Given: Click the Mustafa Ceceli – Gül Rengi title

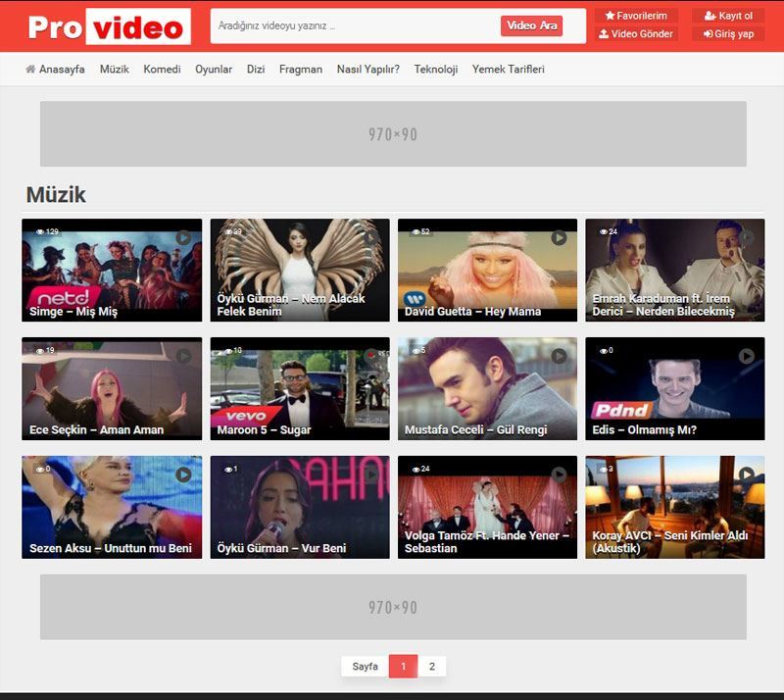Looking at the screenshot, I should pos(476,430).
